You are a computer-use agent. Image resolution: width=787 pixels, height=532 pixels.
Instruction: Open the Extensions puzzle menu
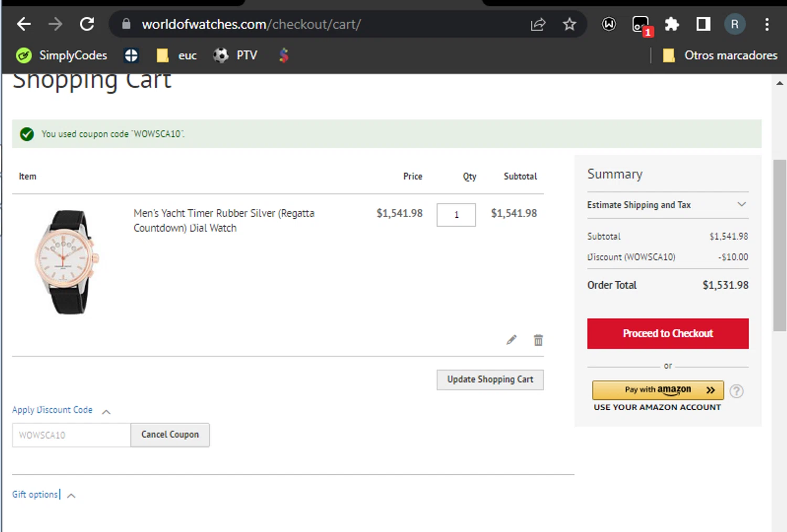672,24
